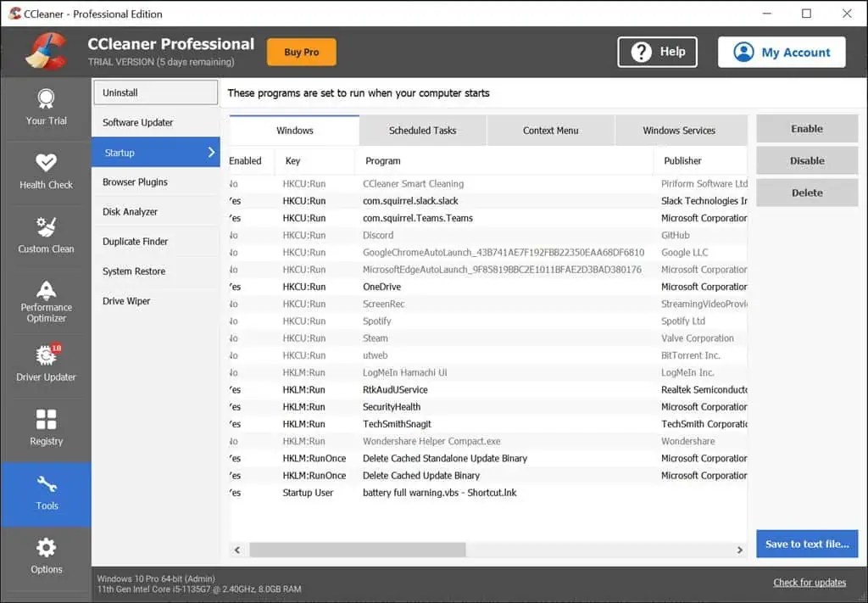868x603 pixels.
Task: Open My Account
Action: point(781,52)
